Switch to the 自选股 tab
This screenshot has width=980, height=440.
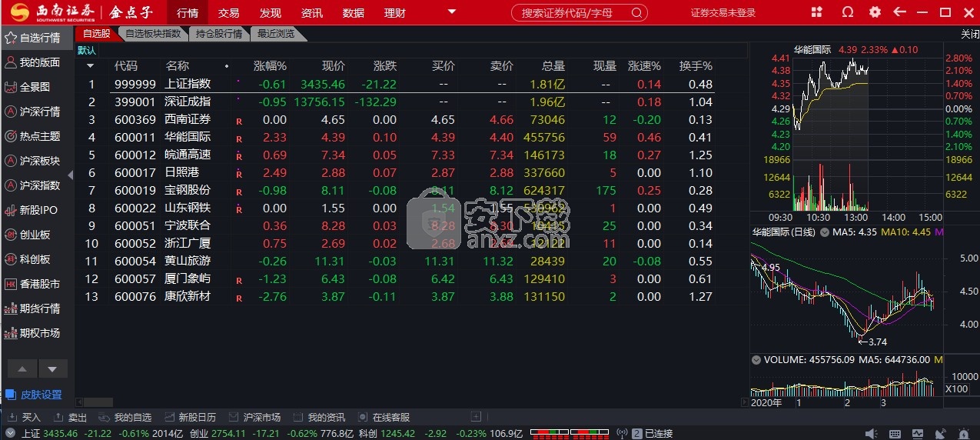pos(96,34)
